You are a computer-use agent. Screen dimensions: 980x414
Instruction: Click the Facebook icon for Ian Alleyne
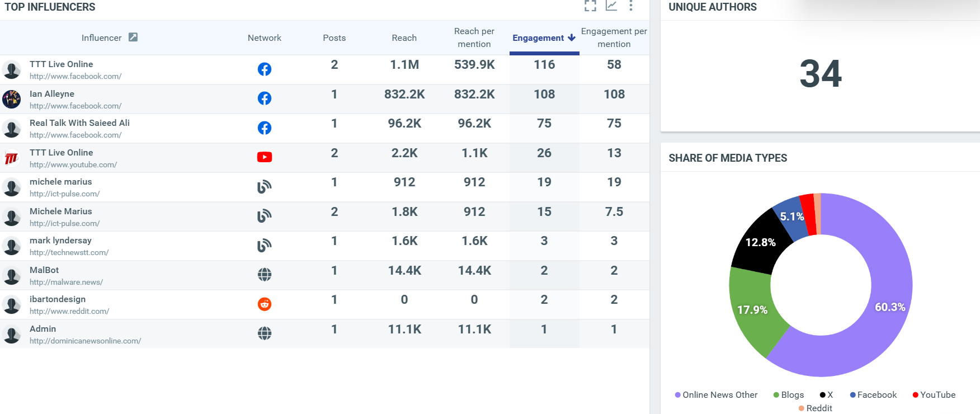coord(265,98)
